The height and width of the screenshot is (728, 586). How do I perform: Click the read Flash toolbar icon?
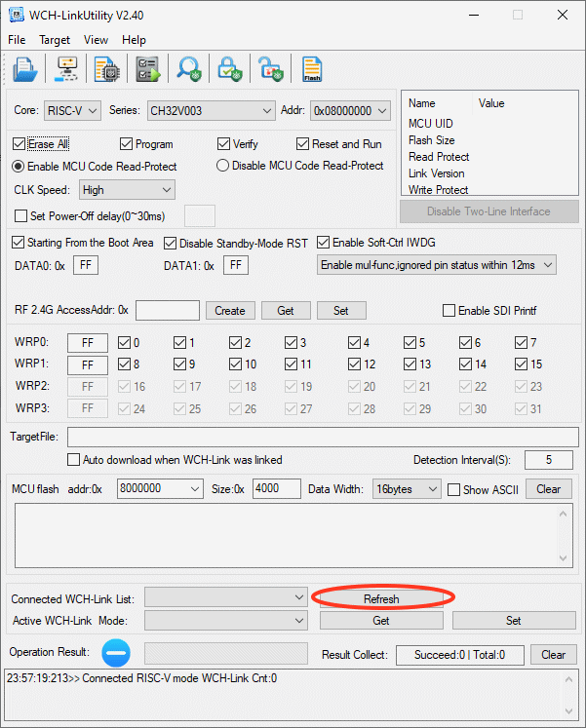(312, 69)
